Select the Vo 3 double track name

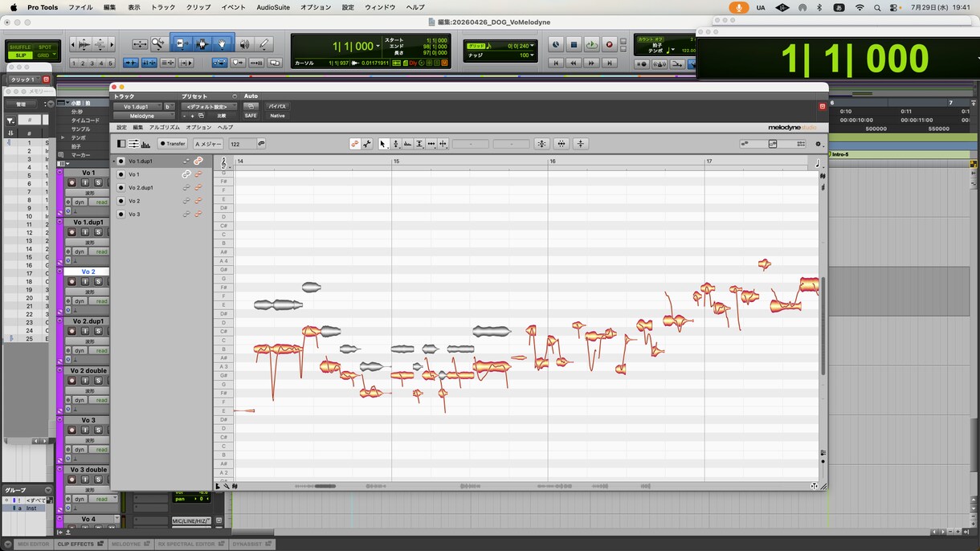88,470
